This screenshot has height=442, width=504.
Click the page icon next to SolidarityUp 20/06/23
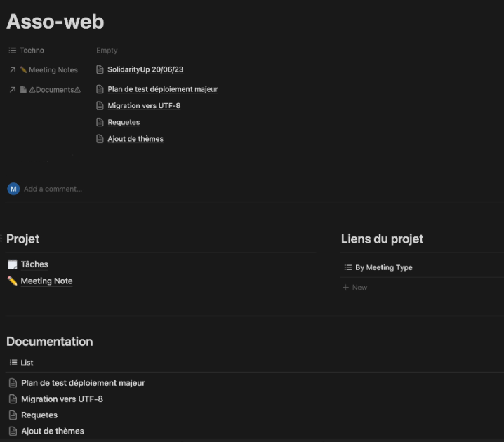[x=100, y=69]
